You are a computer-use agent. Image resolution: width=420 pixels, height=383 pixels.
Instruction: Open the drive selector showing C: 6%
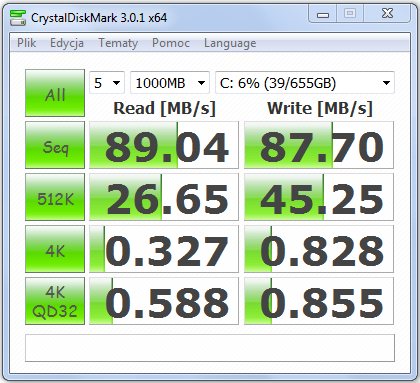point(305,83)
